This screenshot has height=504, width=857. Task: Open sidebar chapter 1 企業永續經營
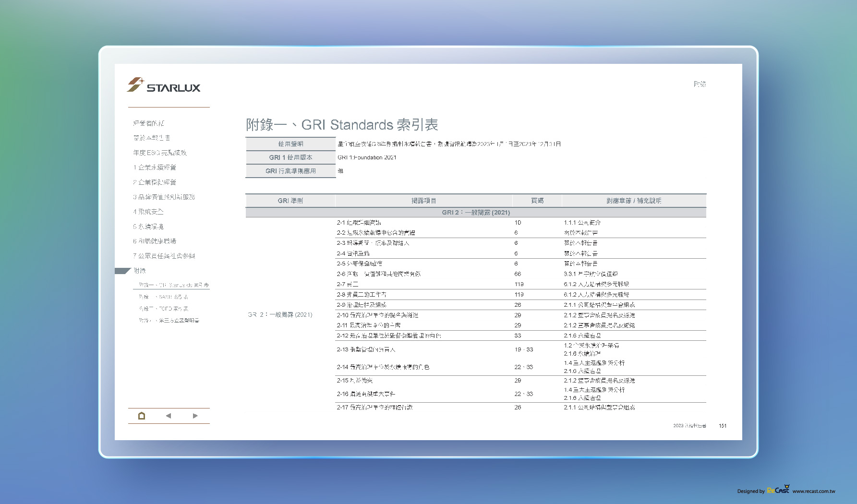(x=155, y=168)
